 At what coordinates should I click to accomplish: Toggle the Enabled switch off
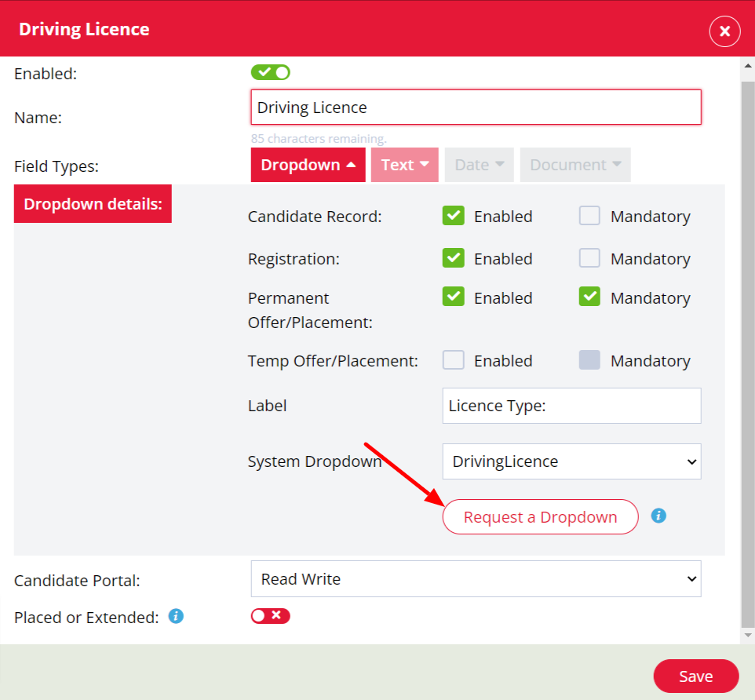point(270,73)
